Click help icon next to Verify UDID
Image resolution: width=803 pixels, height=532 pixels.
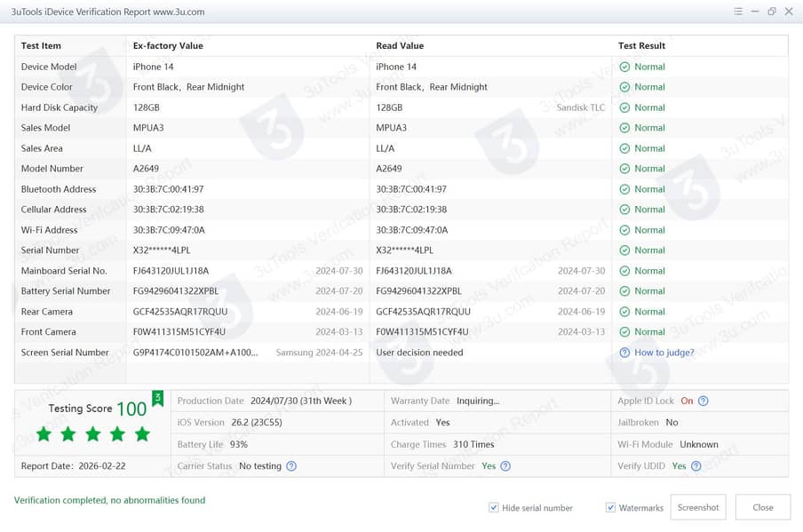(x=696, y=466)
